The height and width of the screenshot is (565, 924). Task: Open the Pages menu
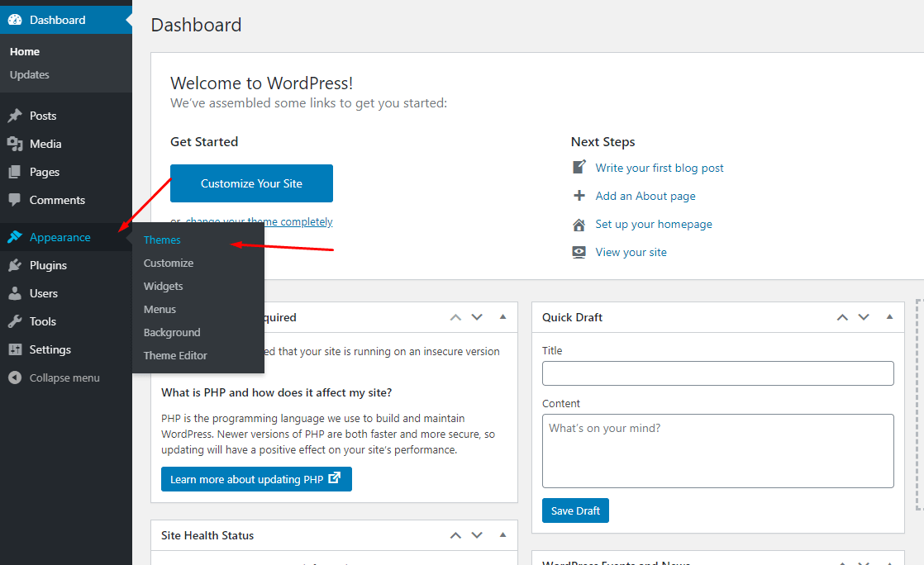pos(45,172)
